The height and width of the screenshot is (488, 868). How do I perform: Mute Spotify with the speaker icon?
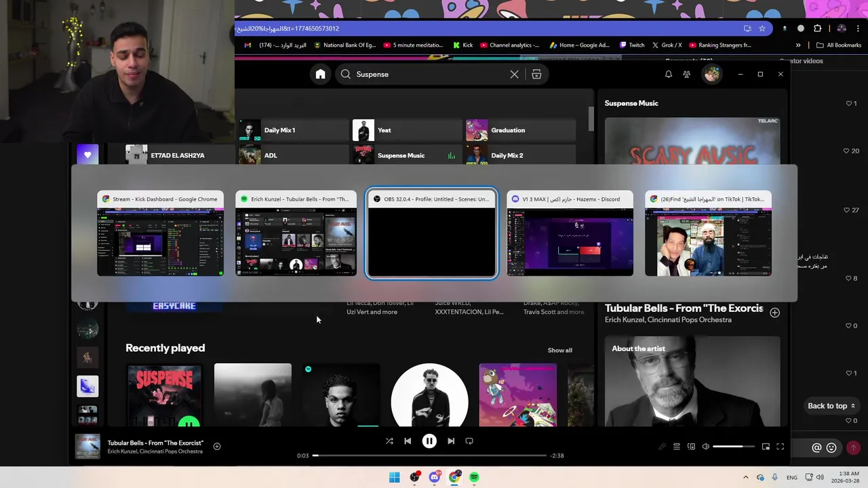[706, 447]
